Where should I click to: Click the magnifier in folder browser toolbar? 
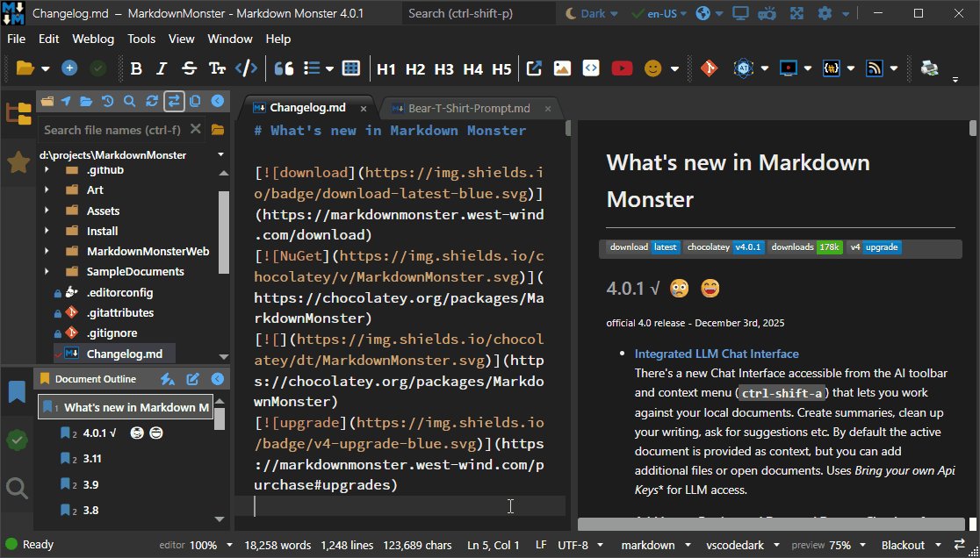coord(129,101)
